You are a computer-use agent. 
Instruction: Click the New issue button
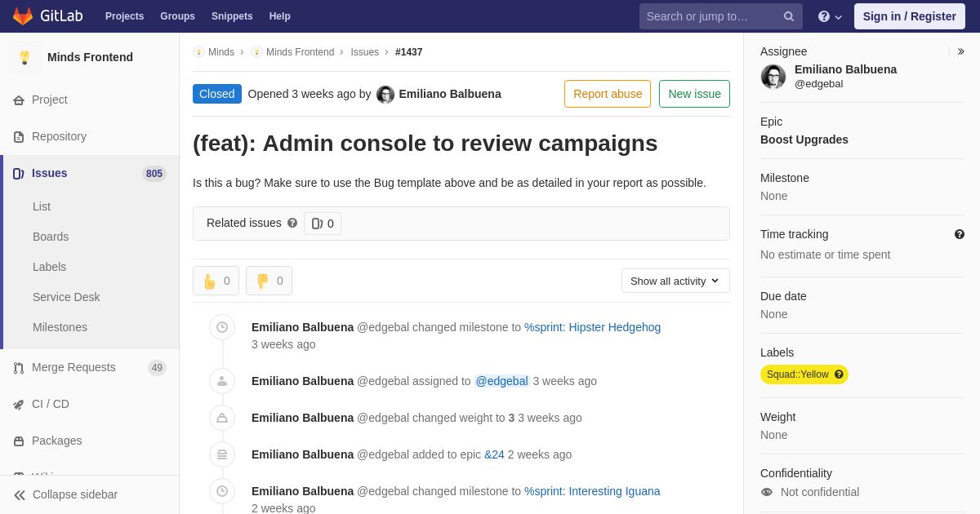[x=694, y=94]
